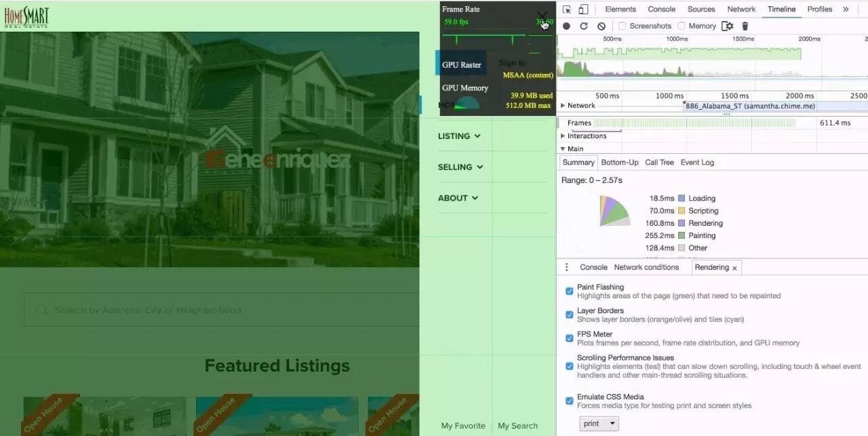Click the Frames track row
868x436 pixels.
(712, 123)
